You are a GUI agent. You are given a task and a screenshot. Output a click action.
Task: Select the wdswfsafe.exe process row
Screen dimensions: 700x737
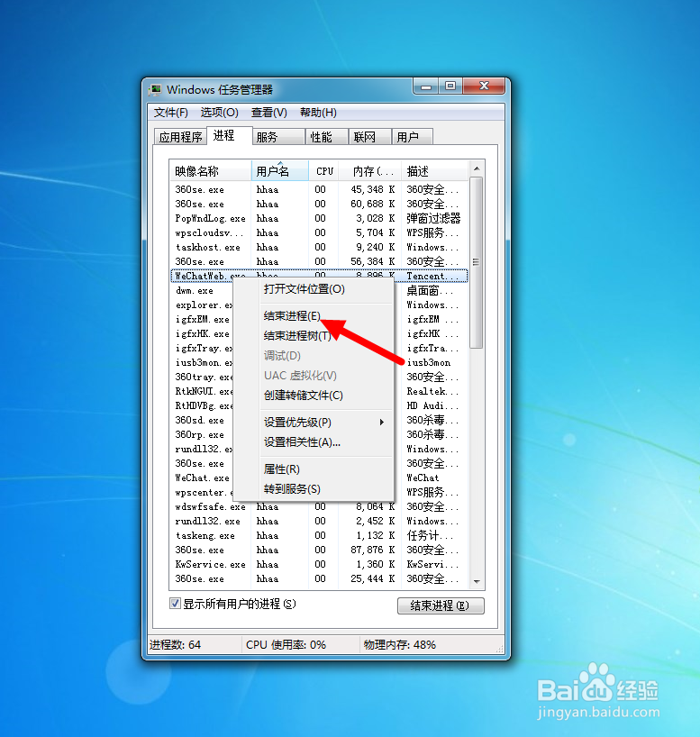pyautogui.click(x=319, y=506)
